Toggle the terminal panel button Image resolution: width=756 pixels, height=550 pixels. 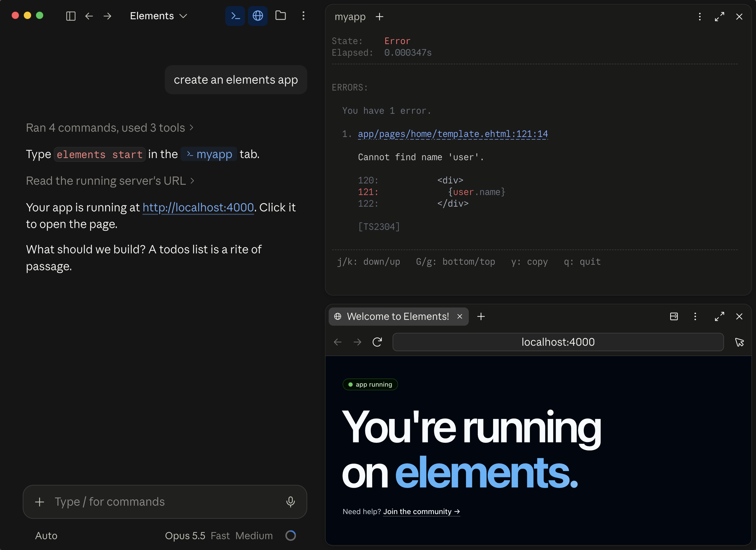pos(235,16)
